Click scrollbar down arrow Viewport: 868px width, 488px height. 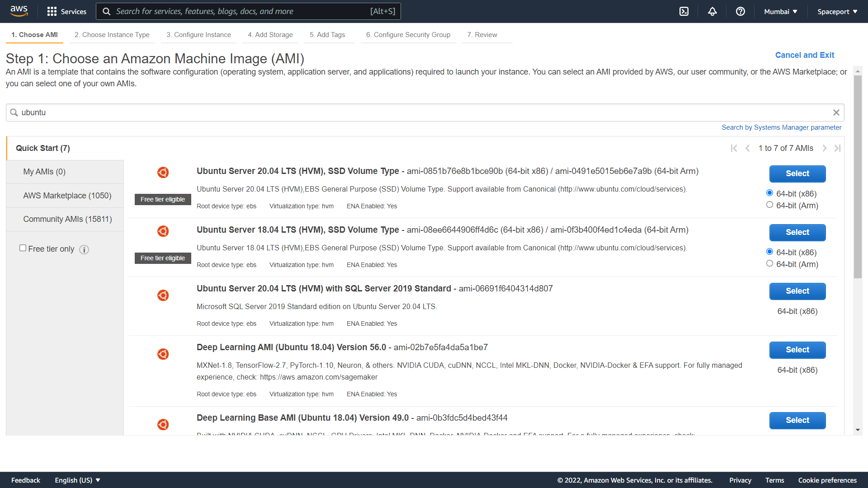858,430
